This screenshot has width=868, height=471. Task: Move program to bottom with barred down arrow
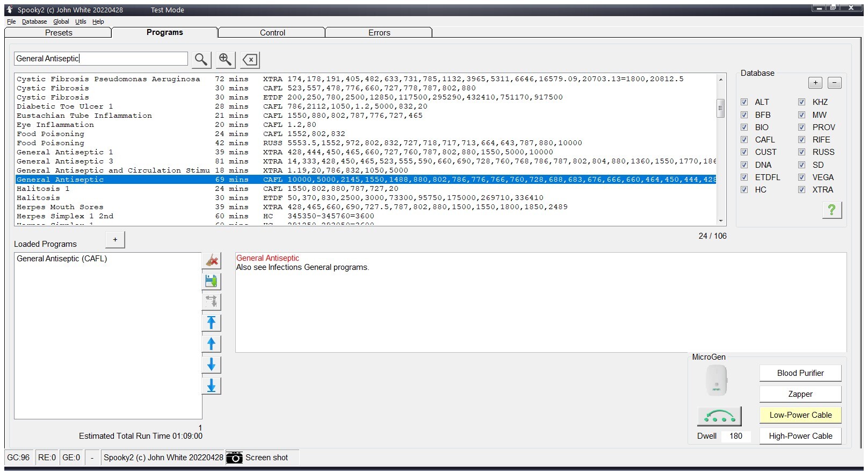(211, 386)
